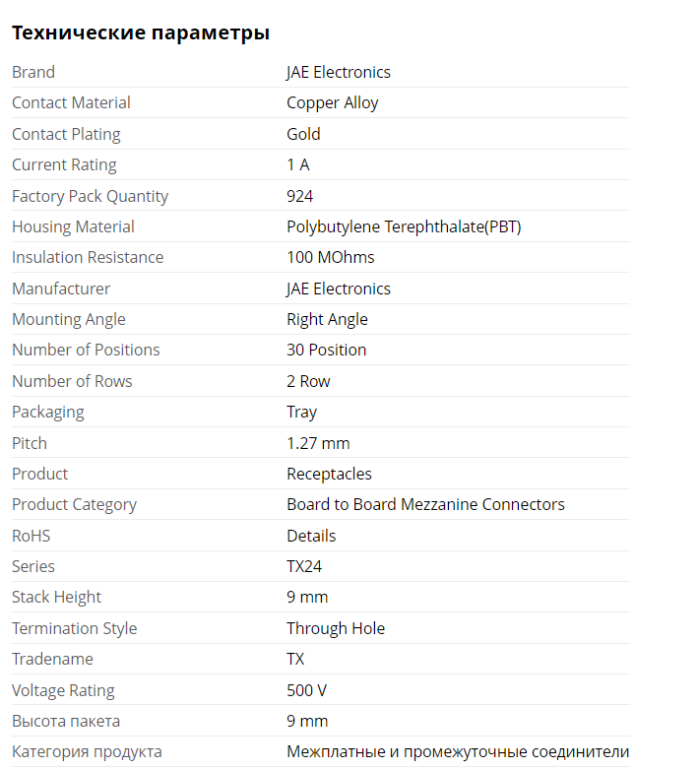The image size is (700, 770).
Task: Click the RoHS Details link
Action: point(311,536)
